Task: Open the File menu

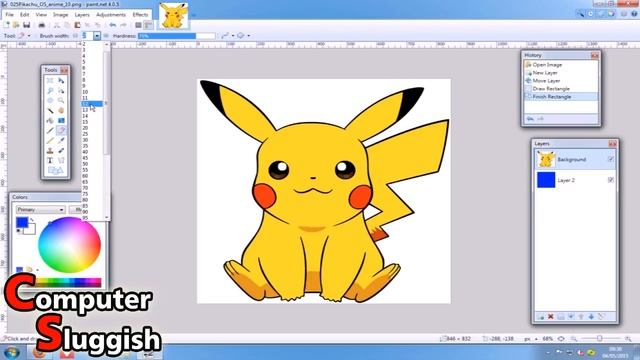Action: coord(9,14)
